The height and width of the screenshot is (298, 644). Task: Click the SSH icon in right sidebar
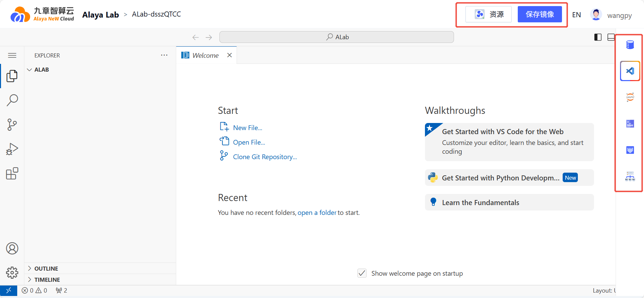630,124
